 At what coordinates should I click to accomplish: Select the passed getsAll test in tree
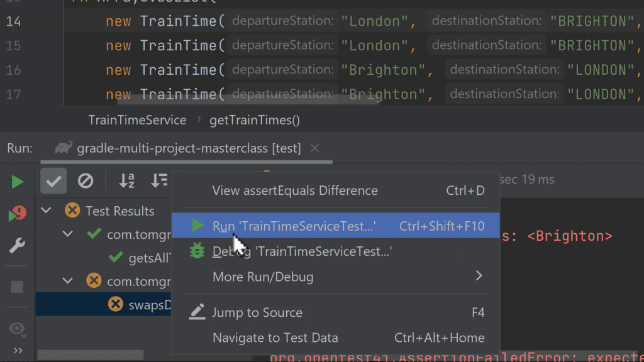[x=149, y=258]
